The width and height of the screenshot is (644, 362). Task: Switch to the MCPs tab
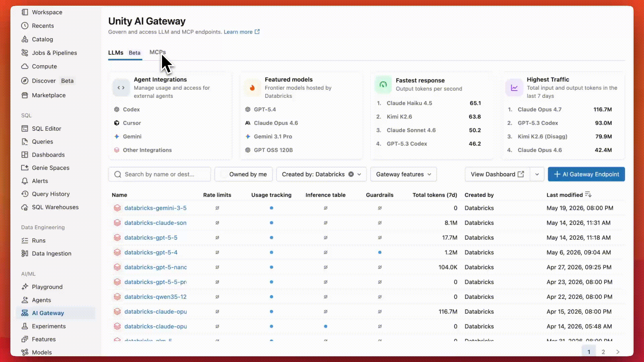click(158, 52)
